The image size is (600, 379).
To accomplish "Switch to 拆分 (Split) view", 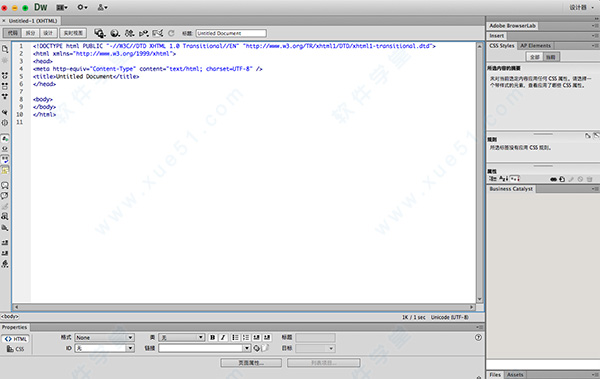I will click(x=30, y=33).
